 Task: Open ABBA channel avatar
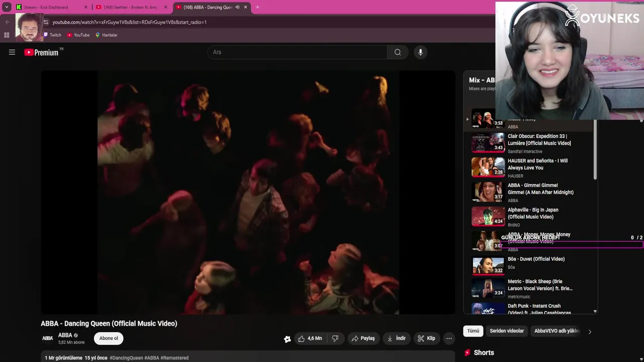tap(47, 338)
